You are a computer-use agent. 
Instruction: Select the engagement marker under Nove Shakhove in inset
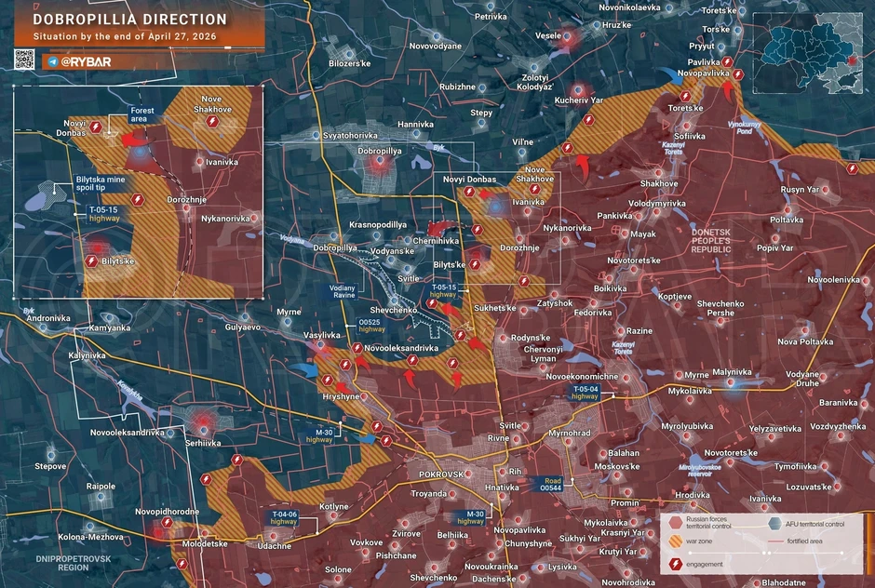click(x=211, y=122)
